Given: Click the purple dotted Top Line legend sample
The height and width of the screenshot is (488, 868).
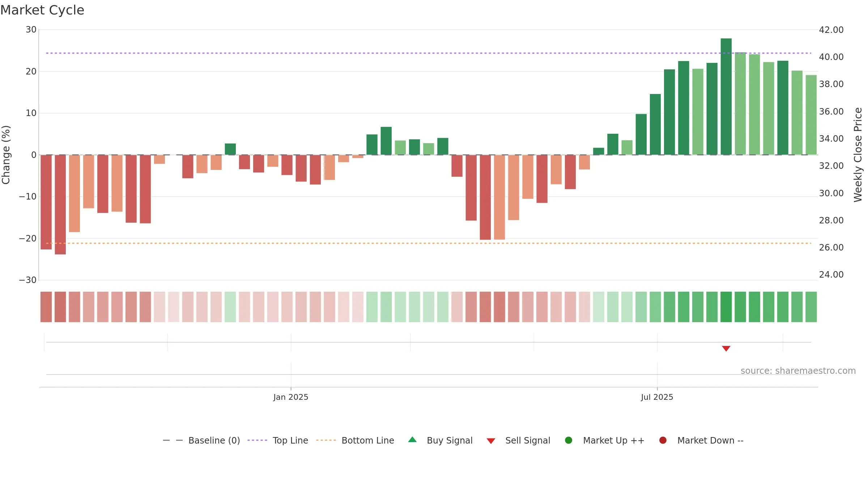Looking at the screenshot, I should coord(257,440).
